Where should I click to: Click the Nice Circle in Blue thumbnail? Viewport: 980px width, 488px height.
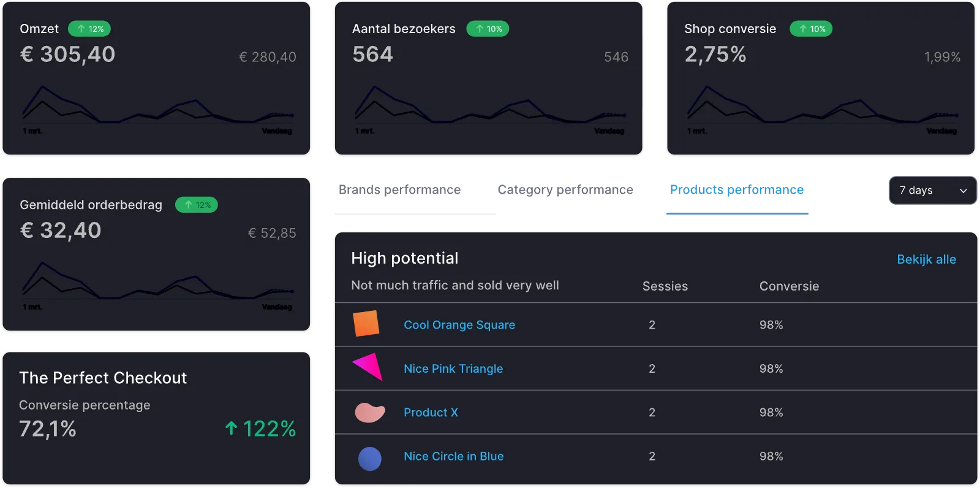(x=369, y=459)
